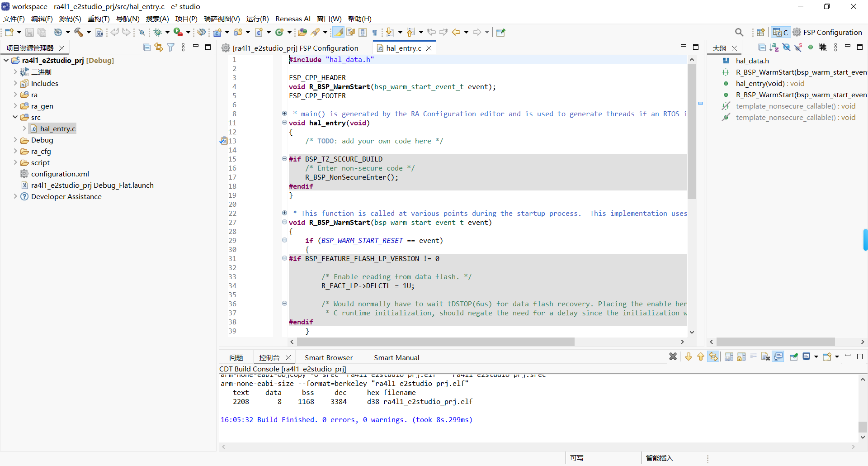
Task: Expand the Debug folder
Action: [x=15, y=140]
